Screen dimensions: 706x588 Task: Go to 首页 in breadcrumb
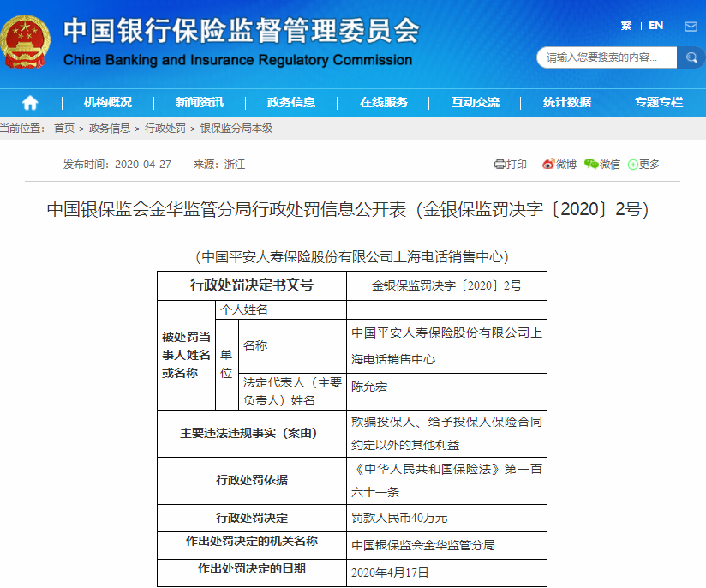(x=64, y=129)
